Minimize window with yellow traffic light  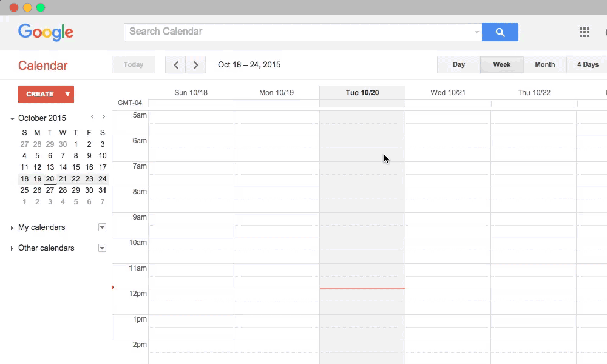coord(27,7)
